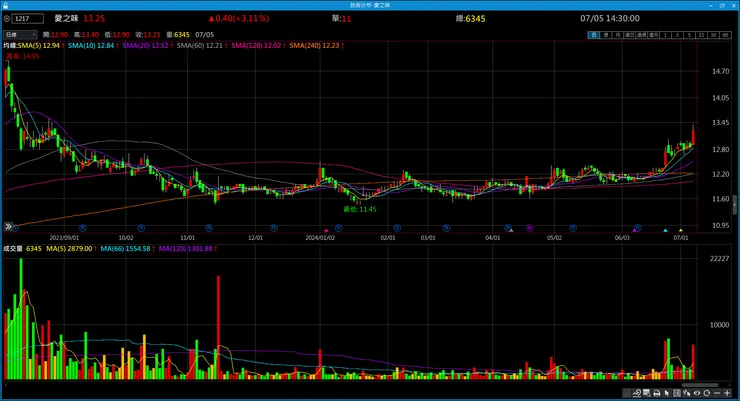The image size is (740, 401).
Task: Select the daily (日) period button
Action: click(x=594, y=35)
